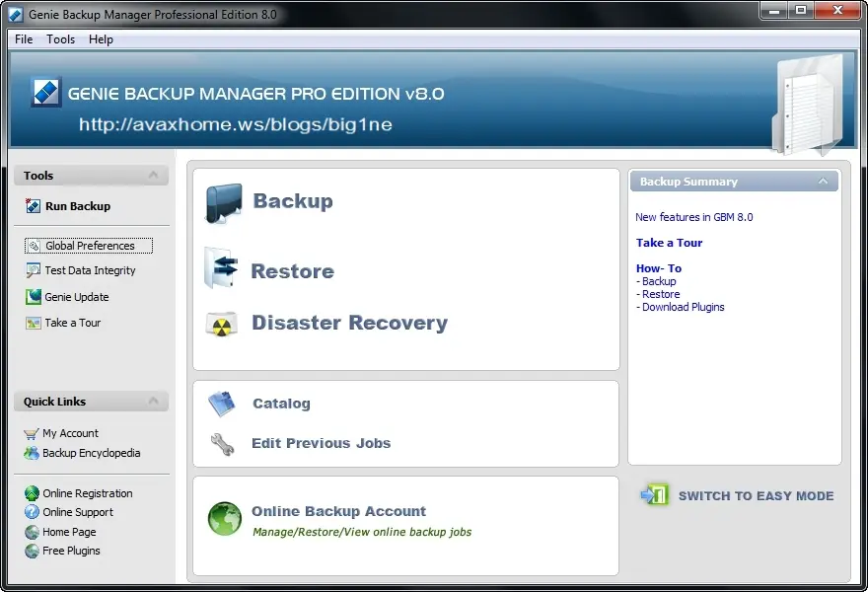Click the Take a Tour picture icon
This screenshot has width=868, height=592.
click(34, 323)
